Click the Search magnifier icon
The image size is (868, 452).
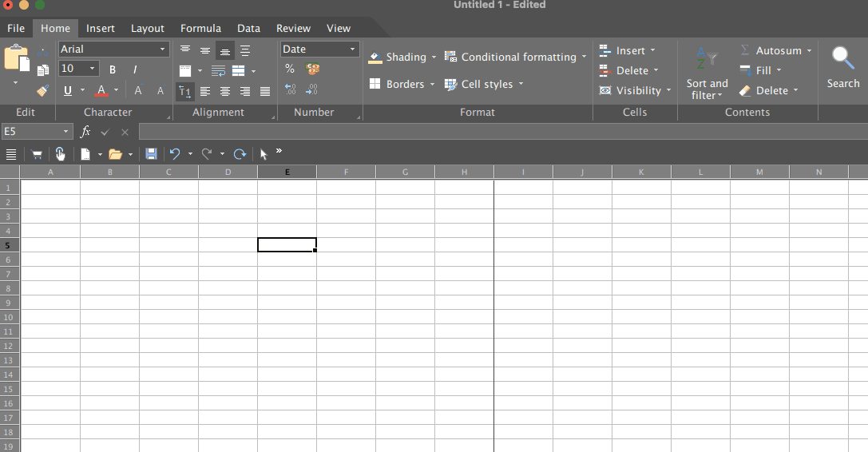pyautogui.click(x=842, y=58)
